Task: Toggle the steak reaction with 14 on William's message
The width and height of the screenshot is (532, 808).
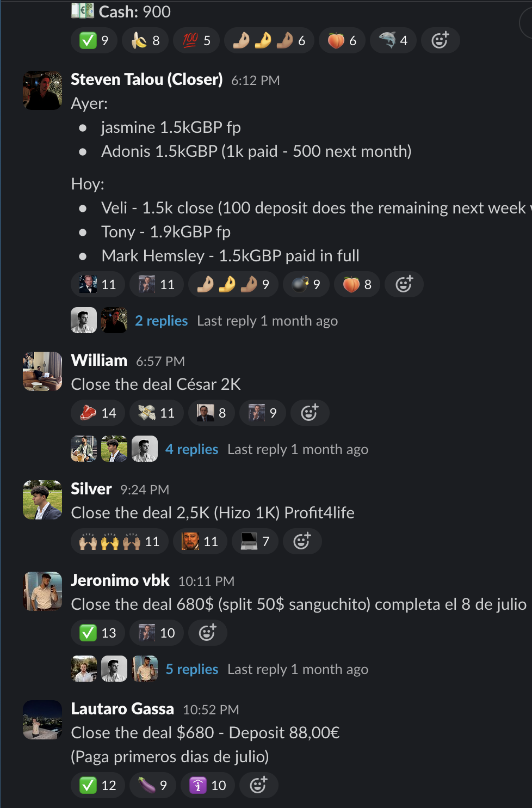Action: tap(98, 413)
